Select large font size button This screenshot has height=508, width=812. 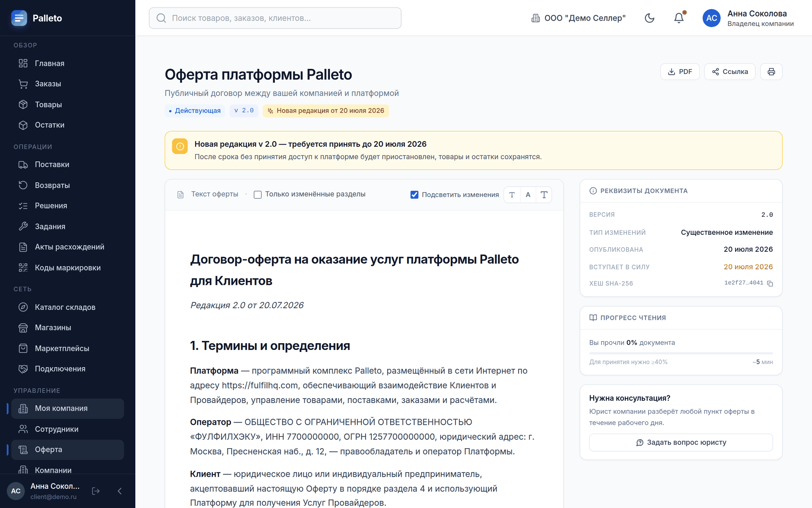(x=544, y=195)
